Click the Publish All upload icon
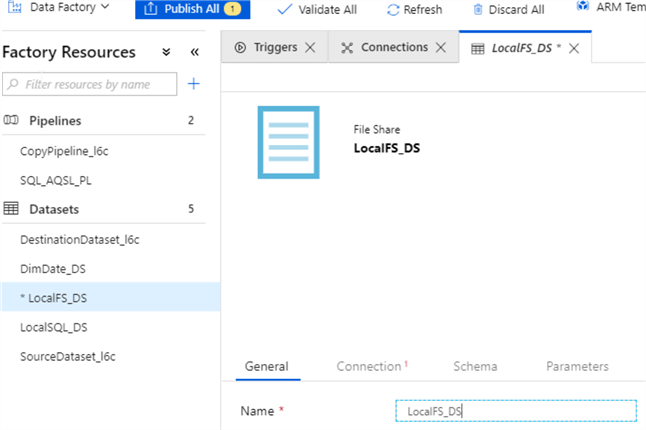The image size is (646, 430). 151,9
